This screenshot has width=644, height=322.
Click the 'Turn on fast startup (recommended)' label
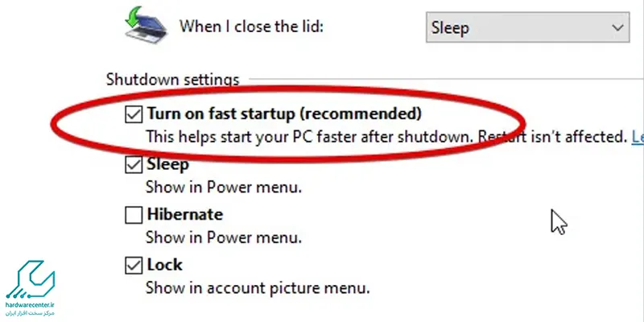click(284, 114)
